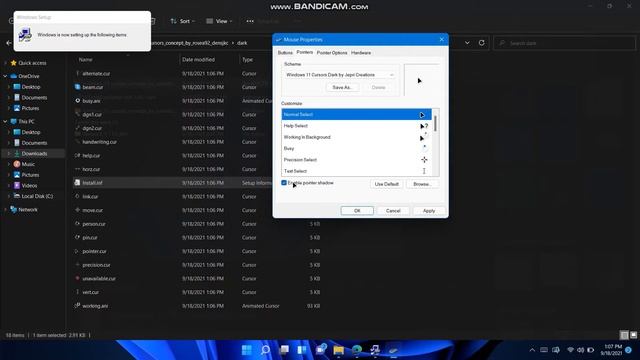The height and width of the screenshot is (360, 640).
Task: Switch to the Hardware tab
Action: point(361,53)
